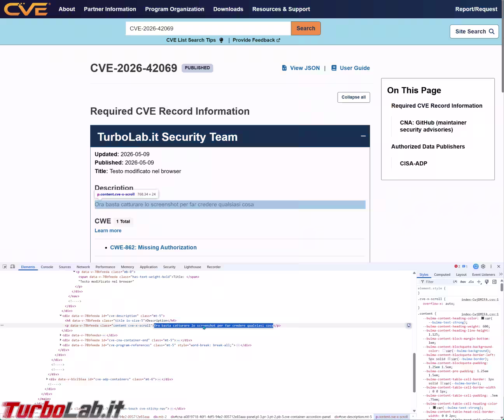
Task: Switch to the Computed styles tab
Action: [x=442, y=275]
